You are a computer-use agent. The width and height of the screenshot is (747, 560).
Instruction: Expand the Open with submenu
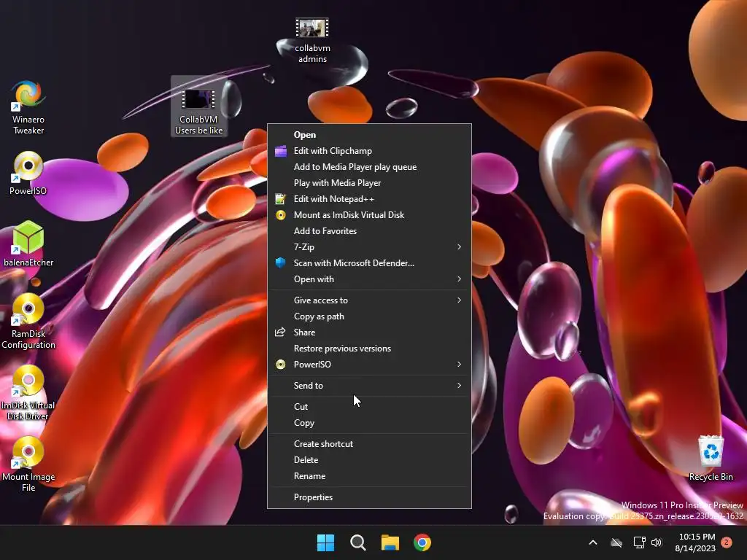(369, 279)
